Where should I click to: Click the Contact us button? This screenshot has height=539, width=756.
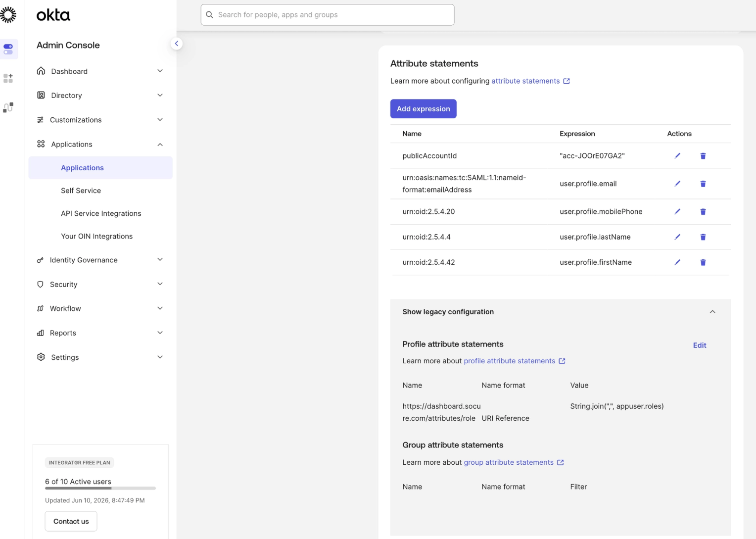pyautogui.click(x=71, y=521)
